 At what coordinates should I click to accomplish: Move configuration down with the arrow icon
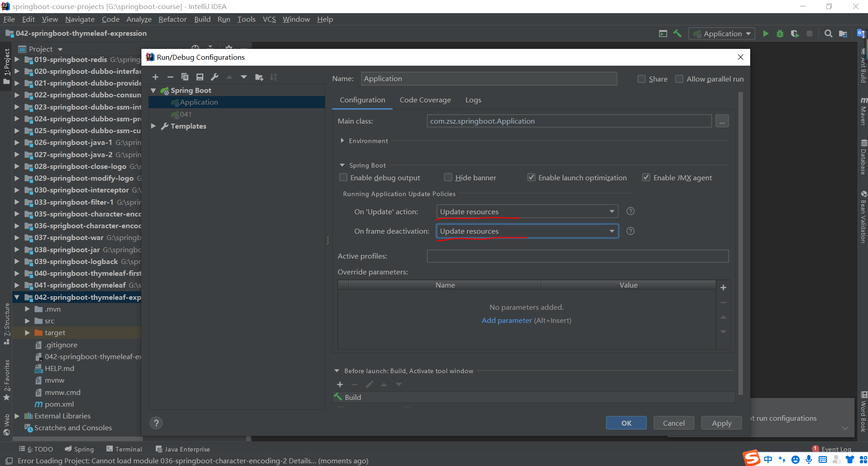[244, 77]
